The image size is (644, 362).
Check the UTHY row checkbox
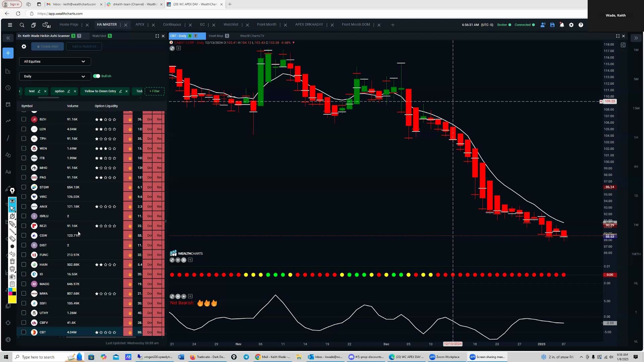tap(23, 313)
